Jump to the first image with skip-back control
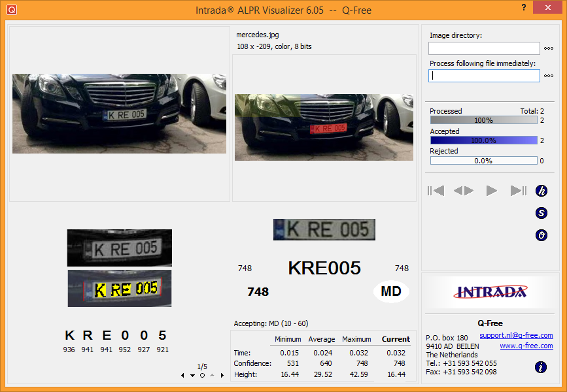This screenshot has height=392, width=567. (x=436, y=191)
